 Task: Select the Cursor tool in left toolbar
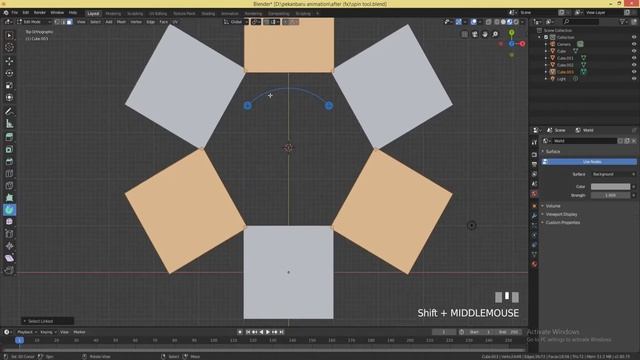9,47
